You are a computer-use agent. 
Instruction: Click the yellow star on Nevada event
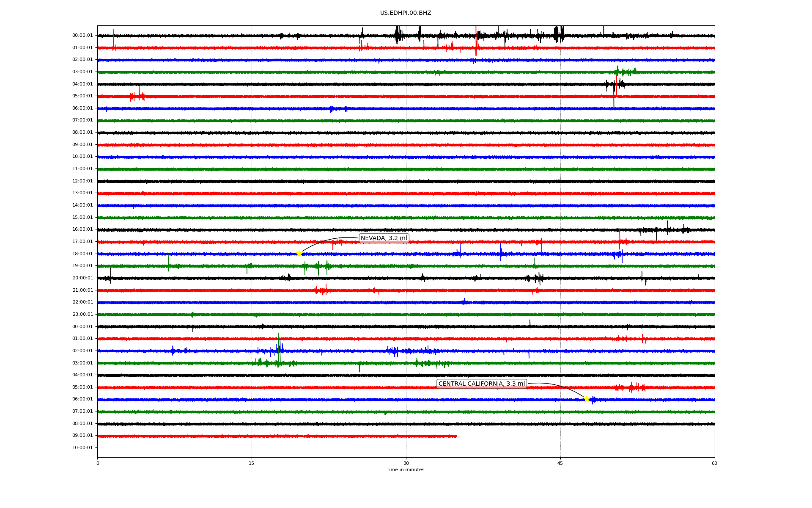point(299,254)
